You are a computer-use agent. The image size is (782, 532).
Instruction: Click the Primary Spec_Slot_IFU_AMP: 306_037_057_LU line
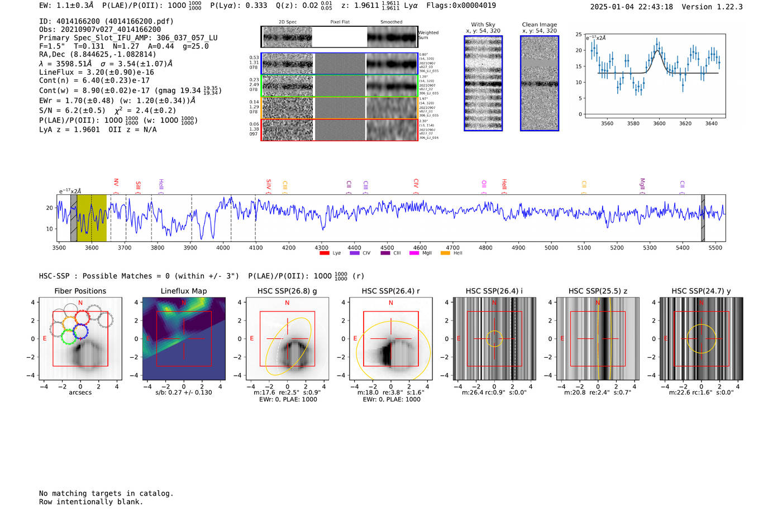point(128,38)
